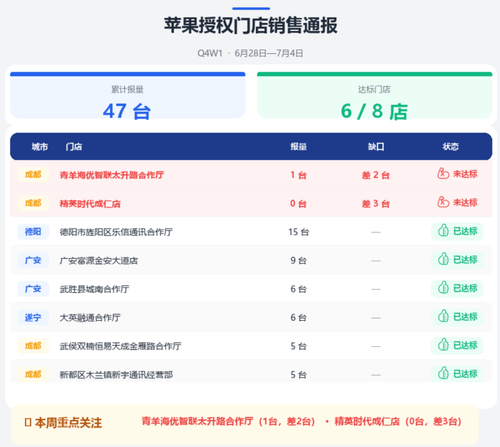500x447 pixels.
Task: Click the 达标门店 card label
Action: click(374, 89)
